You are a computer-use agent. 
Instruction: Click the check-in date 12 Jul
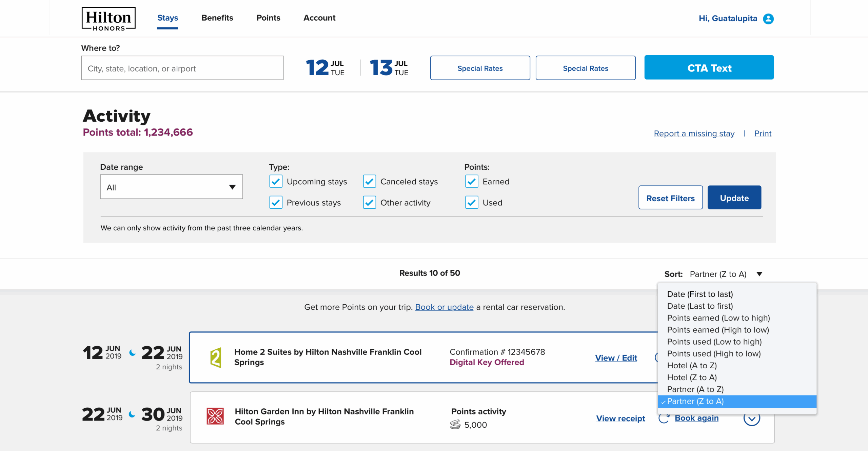click(x=325, y=68)
